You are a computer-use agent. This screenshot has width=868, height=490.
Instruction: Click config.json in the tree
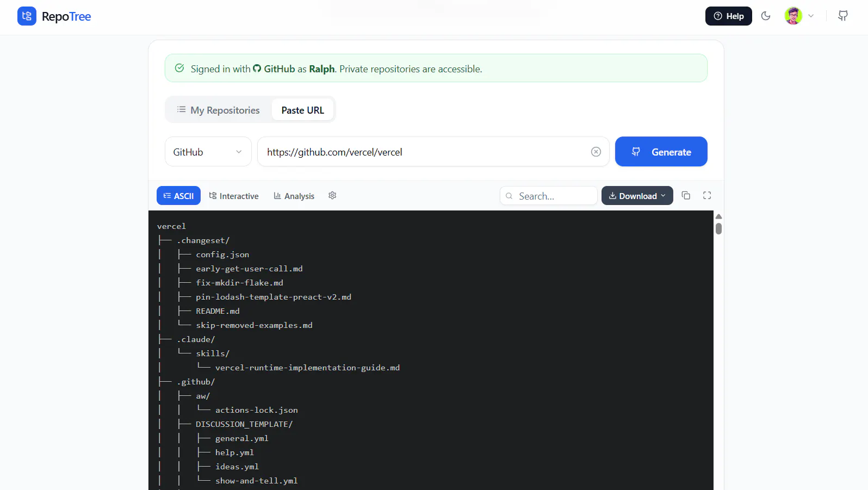pyautogui.click(x=222, y=255)
